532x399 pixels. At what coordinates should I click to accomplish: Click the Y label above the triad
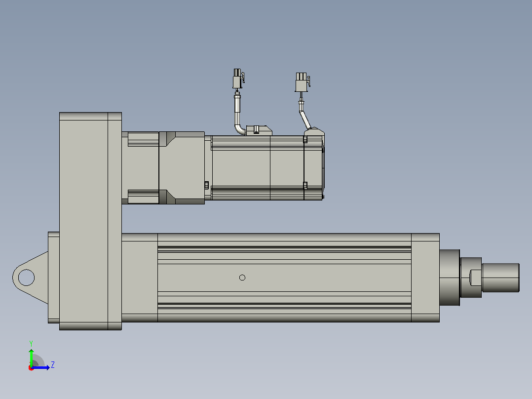(x=31, y=343)
